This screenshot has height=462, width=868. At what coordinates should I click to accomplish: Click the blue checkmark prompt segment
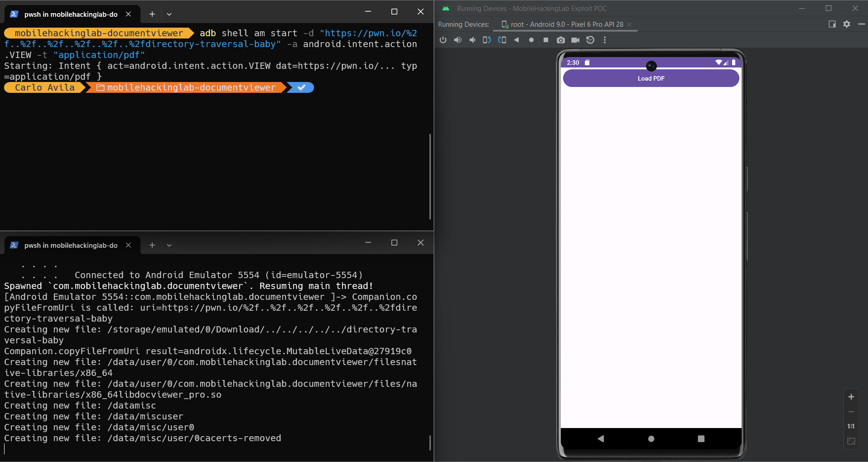coord(301,87)
